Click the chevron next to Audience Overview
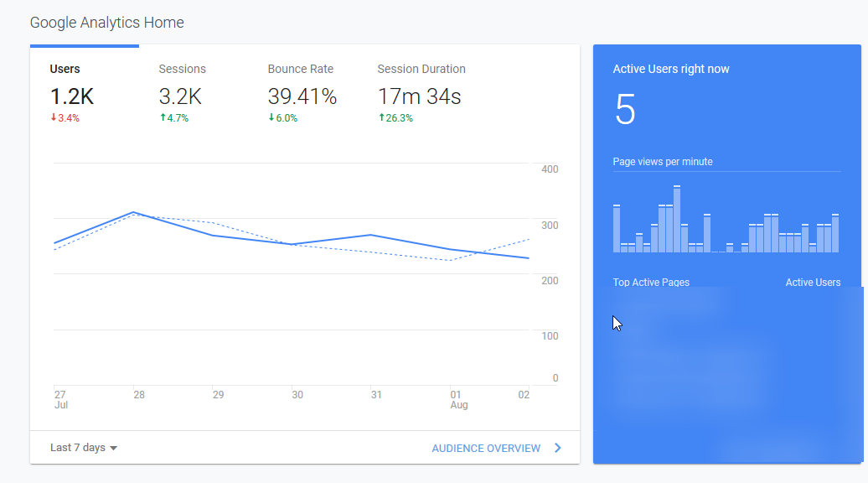 tap(557, 448)
